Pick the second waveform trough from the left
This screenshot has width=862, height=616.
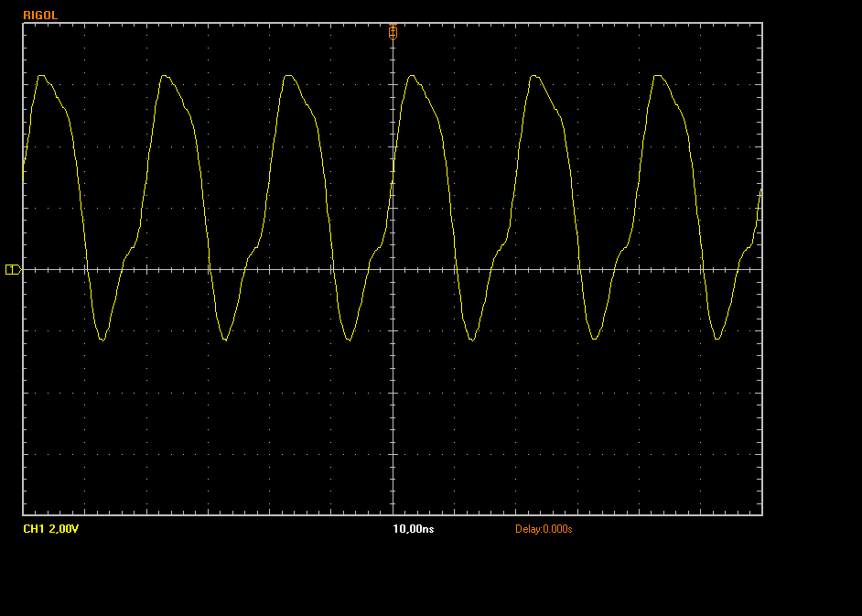click(x=225, y=340)
